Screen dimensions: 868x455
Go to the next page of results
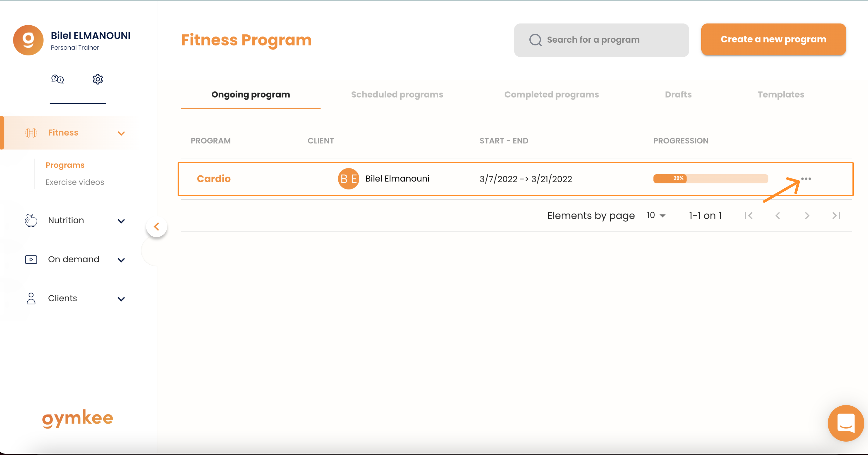tap(807, 215)
